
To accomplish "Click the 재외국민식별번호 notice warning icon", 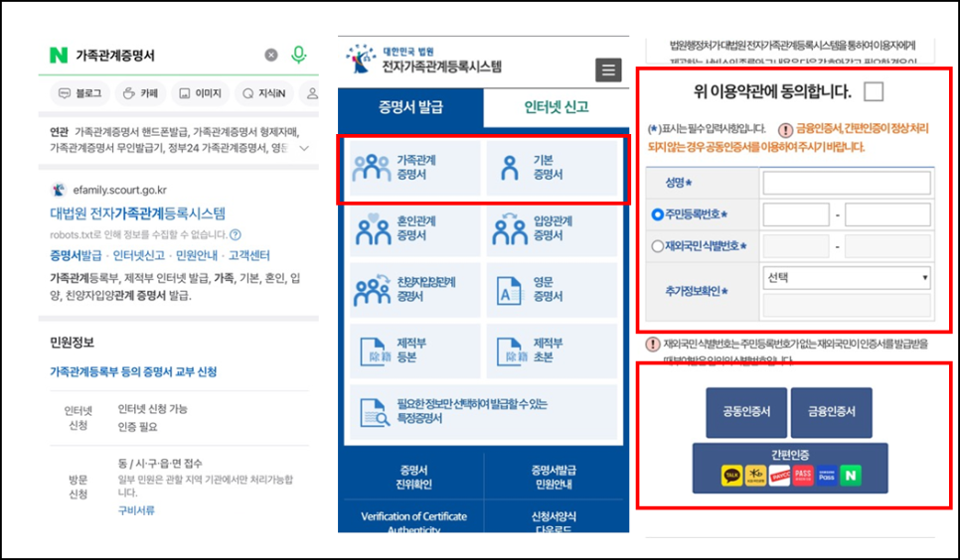I will point(653,344).
